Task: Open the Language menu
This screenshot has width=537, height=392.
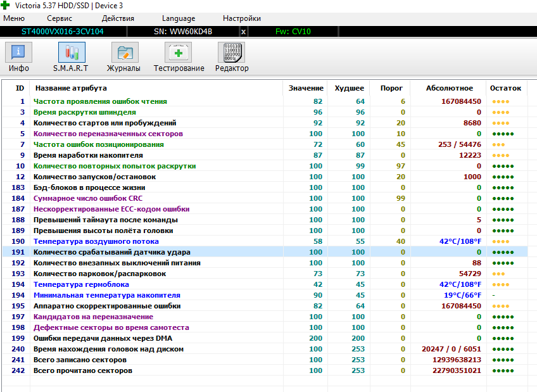Action: (179, 18)
